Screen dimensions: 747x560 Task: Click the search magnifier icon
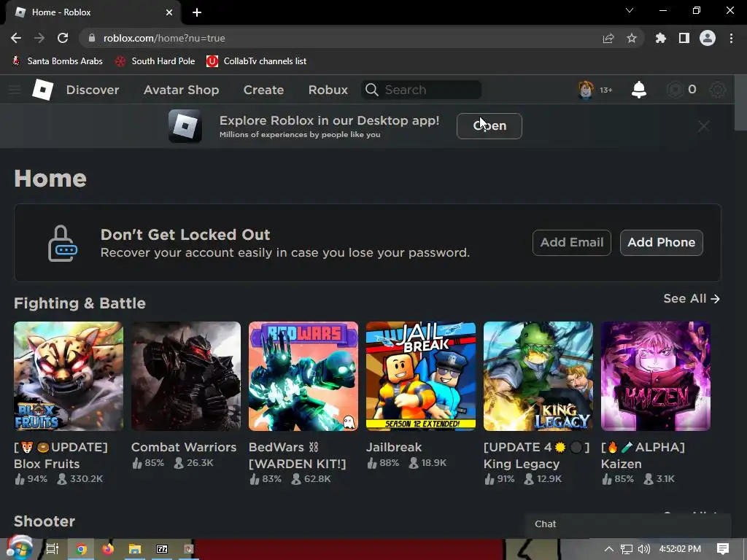(x=371, y=90)
